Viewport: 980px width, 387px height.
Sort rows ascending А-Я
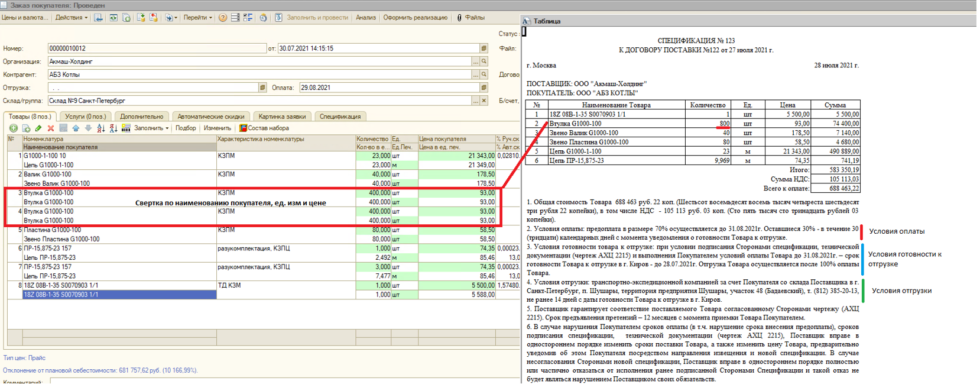click(x=100, y=128)
